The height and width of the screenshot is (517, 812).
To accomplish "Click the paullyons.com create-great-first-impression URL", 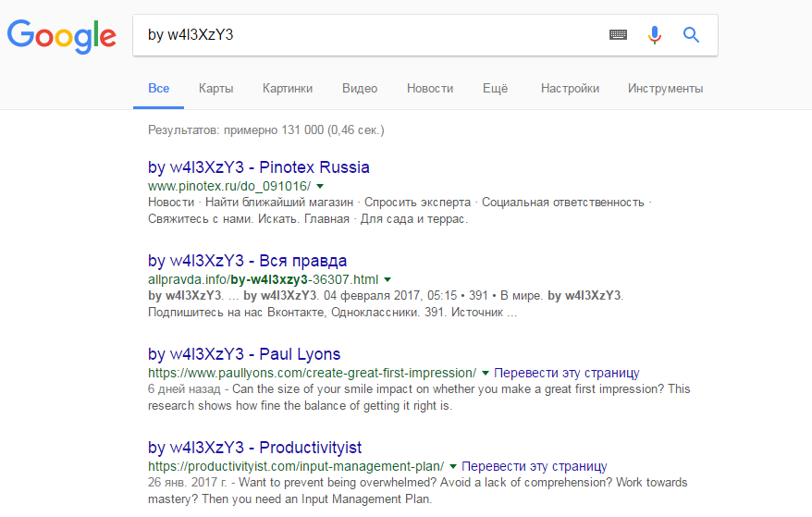I will 312,373.
